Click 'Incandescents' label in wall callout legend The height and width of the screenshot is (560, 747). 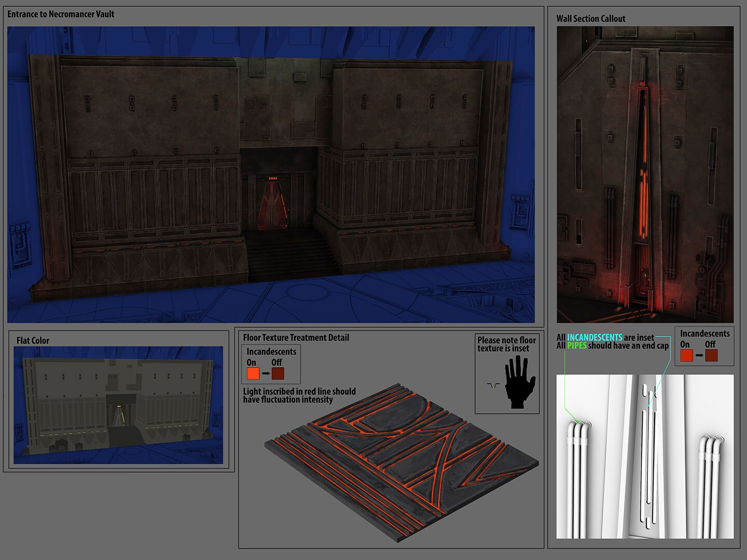tap(704, 333)
